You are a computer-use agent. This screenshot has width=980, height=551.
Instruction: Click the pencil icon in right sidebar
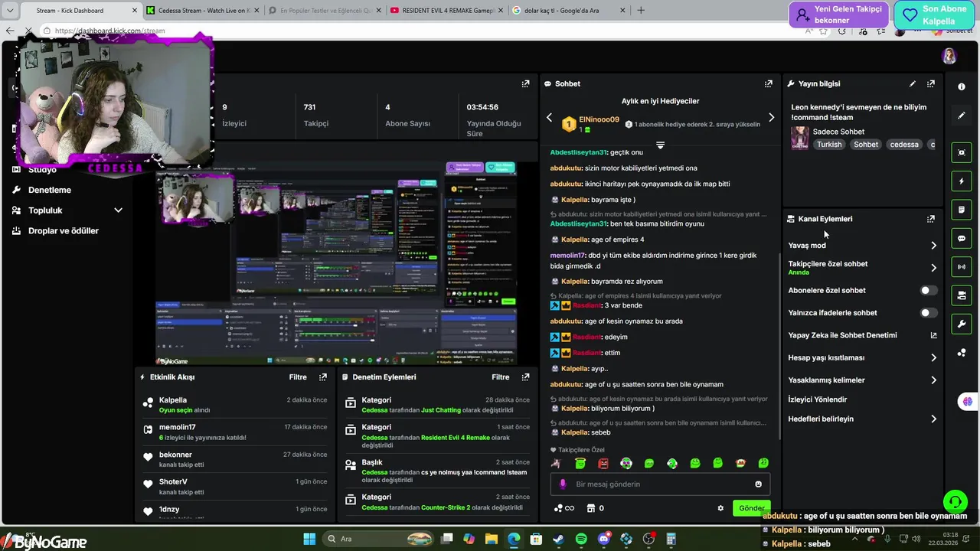tap(962, 116)
